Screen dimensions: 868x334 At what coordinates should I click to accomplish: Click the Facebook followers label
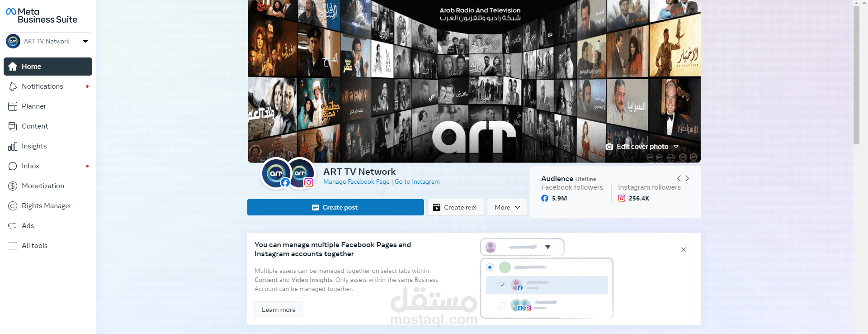coord(572,187)
